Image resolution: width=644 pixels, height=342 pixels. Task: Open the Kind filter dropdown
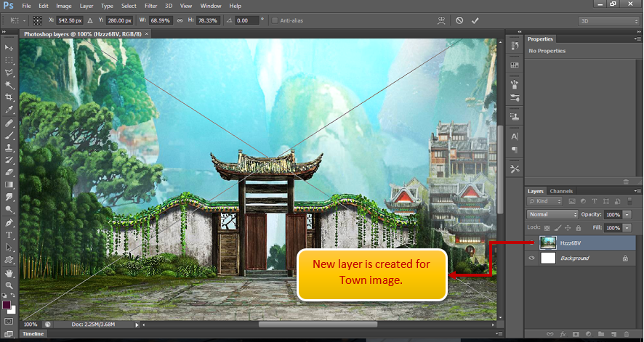tap(544, 201)
